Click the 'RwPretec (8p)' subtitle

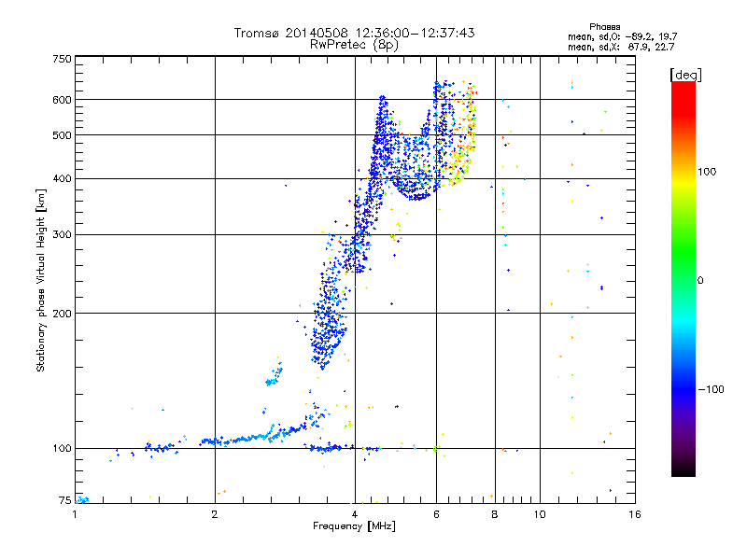click(354, 45)
